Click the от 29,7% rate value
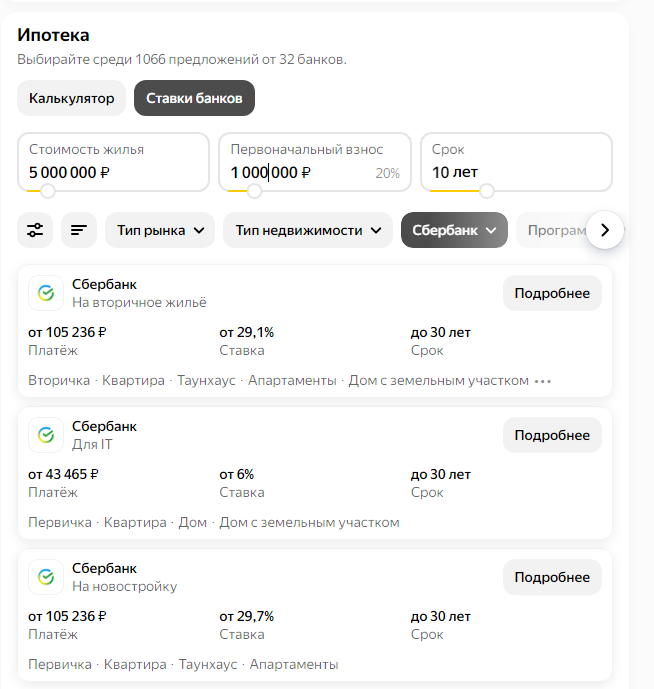Image resolution: width=654 pixels, height=689 pixels. click(x=247, y=616)
